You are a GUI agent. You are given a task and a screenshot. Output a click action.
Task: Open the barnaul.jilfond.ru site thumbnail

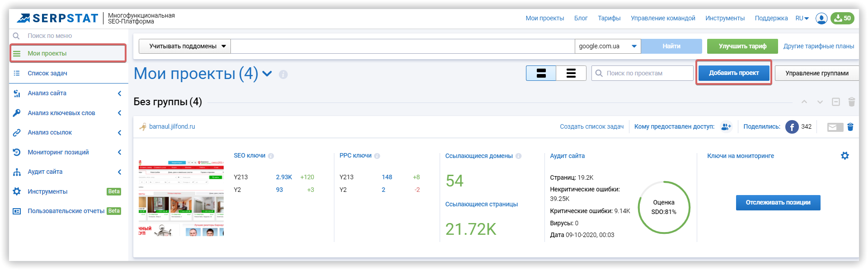181,198
